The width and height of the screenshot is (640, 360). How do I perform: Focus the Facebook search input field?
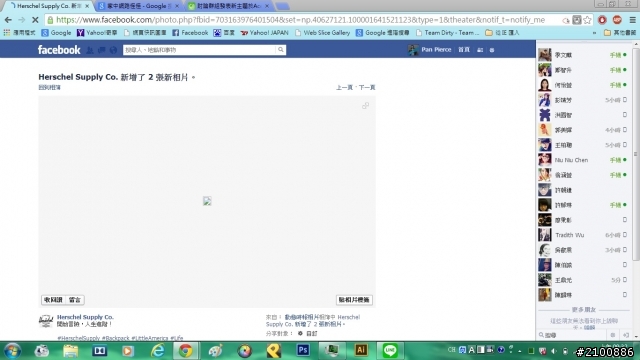[200, 50]
